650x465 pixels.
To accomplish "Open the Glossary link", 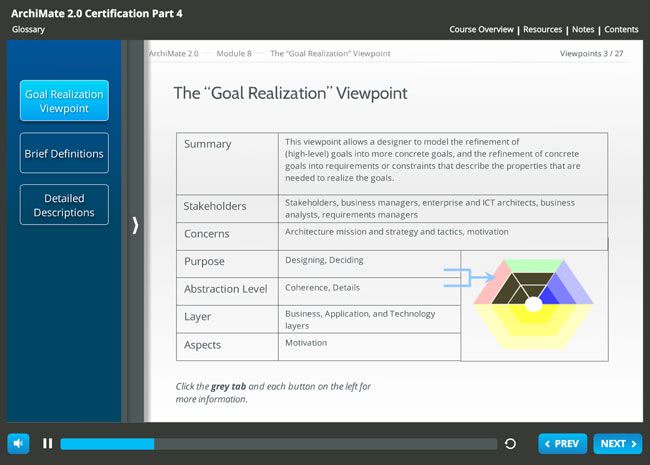I will pyautogui.click(x=28, y=29).
